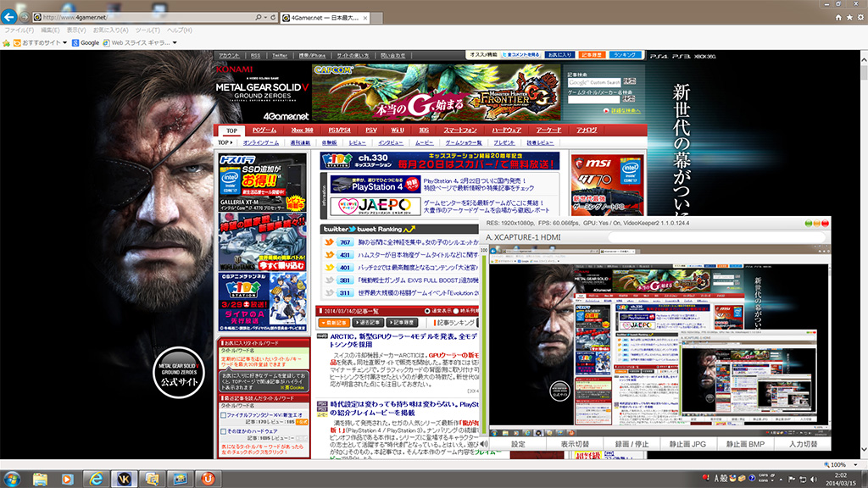Open the Windows Start orb
The width and height of the screenshot is (868, 488).
click(x=12, y=479)
